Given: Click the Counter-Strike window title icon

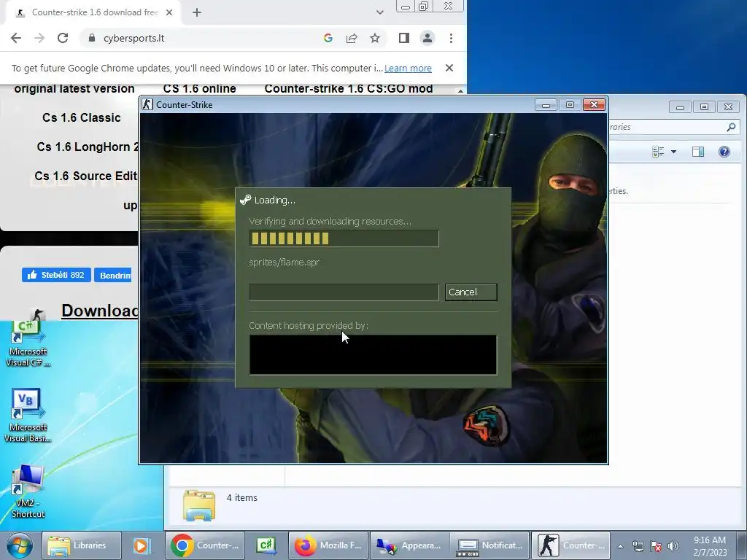Looking at the screenshot, I should [x=147, y=104].
